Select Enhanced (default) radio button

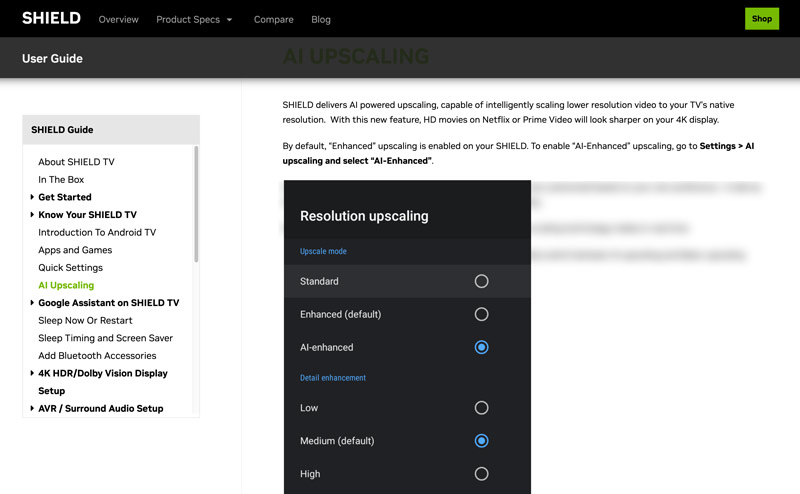(481, 314)
